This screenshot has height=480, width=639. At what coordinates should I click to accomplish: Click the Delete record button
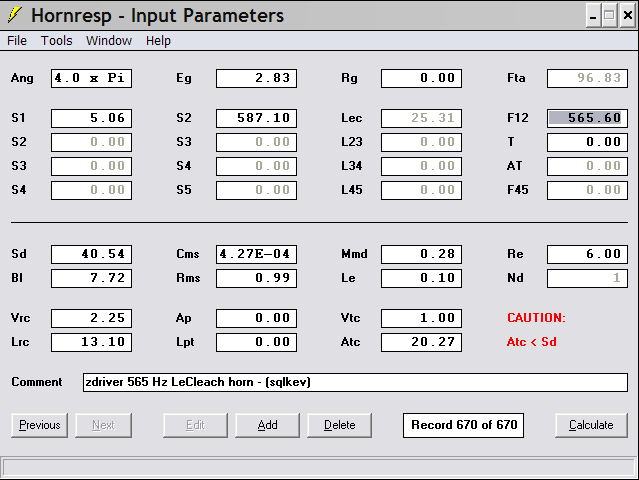pos(339,425)
